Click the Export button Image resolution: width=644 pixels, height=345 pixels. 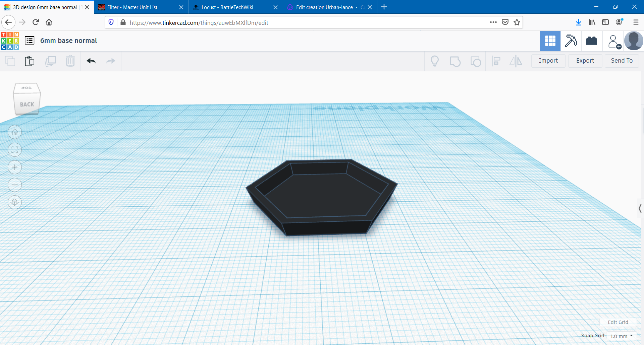pyautogui.click(x=585, y=61)
